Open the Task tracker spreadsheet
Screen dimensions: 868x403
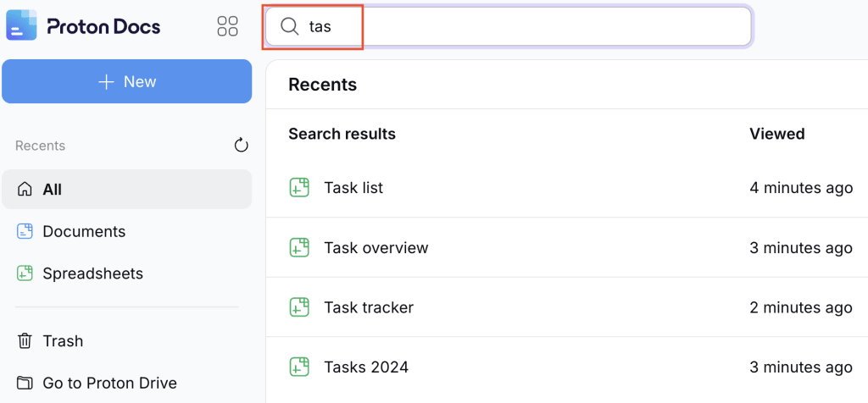[370, 306]
